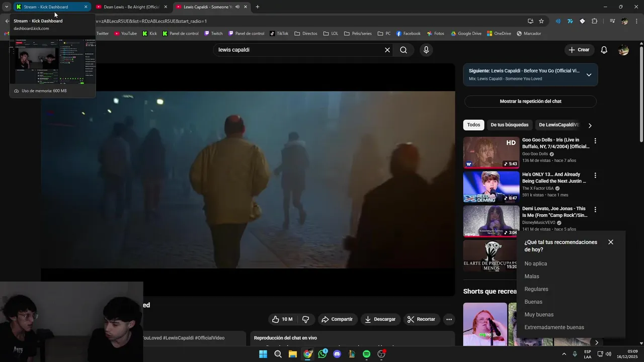The width and height of the screenshot is (644, 362).
Task: Choose Malas in the survey
Action: coord(532,276)
